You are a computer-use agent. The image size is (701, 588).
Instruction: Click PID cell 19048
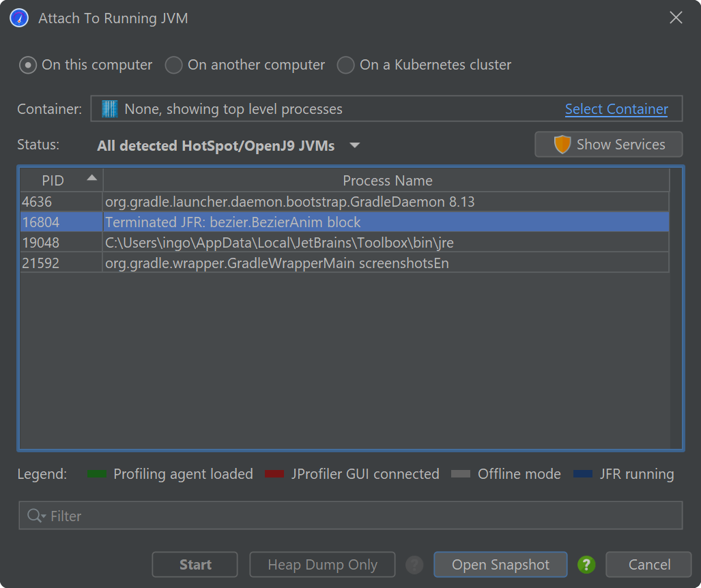coord(61,243)
